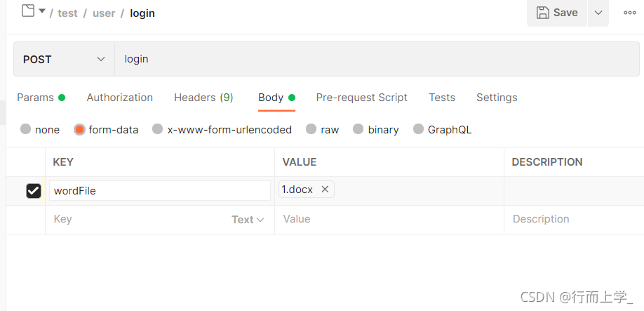Screen dimensions: 644x311
Task: Expand the Save options arrow
Action: coord(598,13)
